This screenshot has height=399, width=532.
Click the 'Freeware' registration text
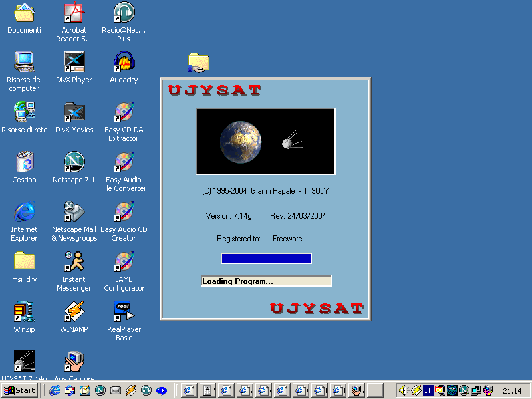[287, 239]
